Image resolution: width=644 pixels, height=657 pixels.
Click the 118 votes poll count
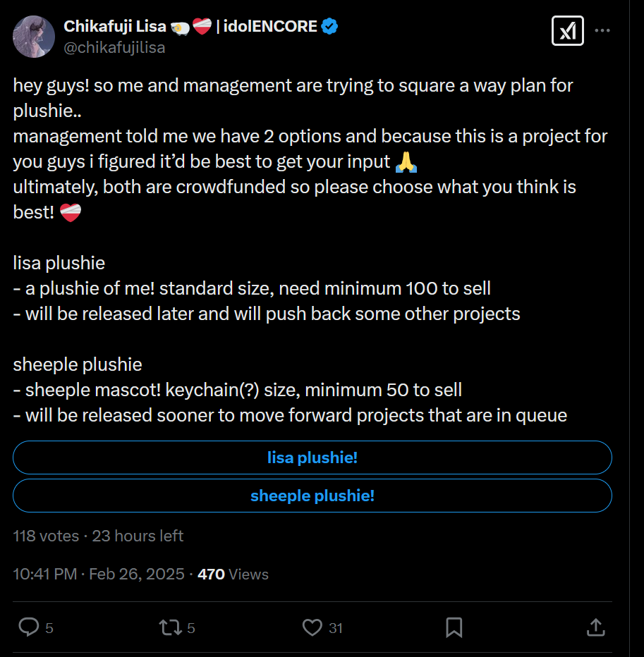click(x=46, y=536)
